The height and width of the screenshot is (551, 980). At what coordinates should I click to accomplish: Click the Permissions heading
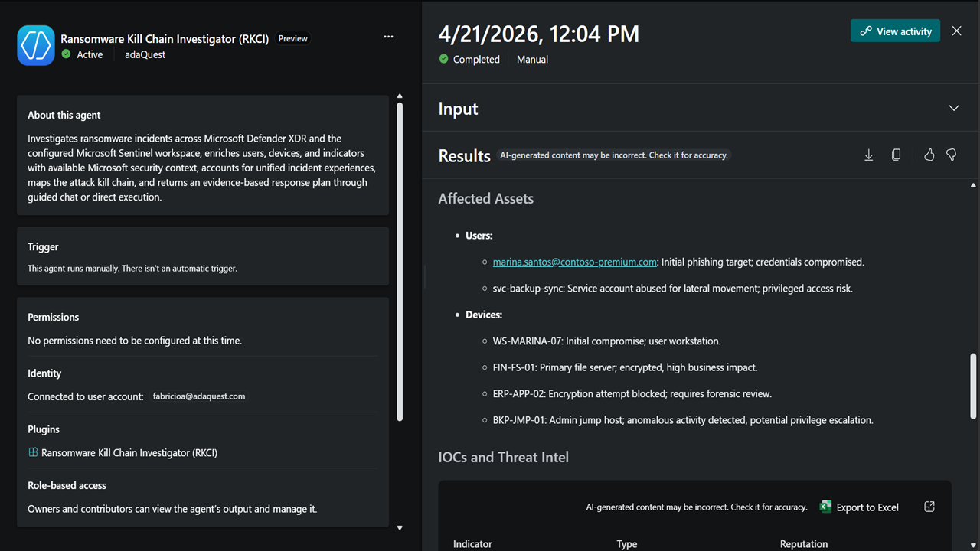click(53, 317)
